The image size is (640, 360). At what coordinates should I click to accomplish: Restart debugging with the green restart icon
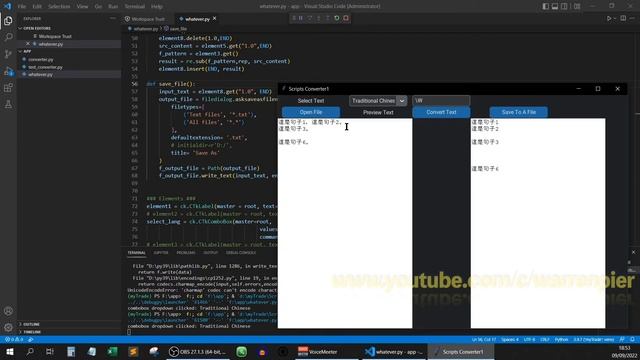click(337, 18)
